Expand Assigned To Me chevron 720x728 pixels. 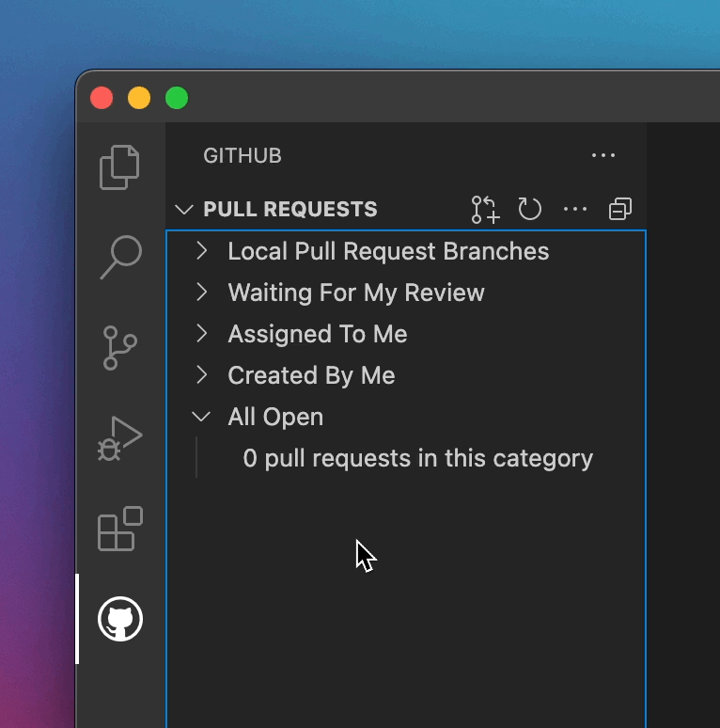click(202, 333)
